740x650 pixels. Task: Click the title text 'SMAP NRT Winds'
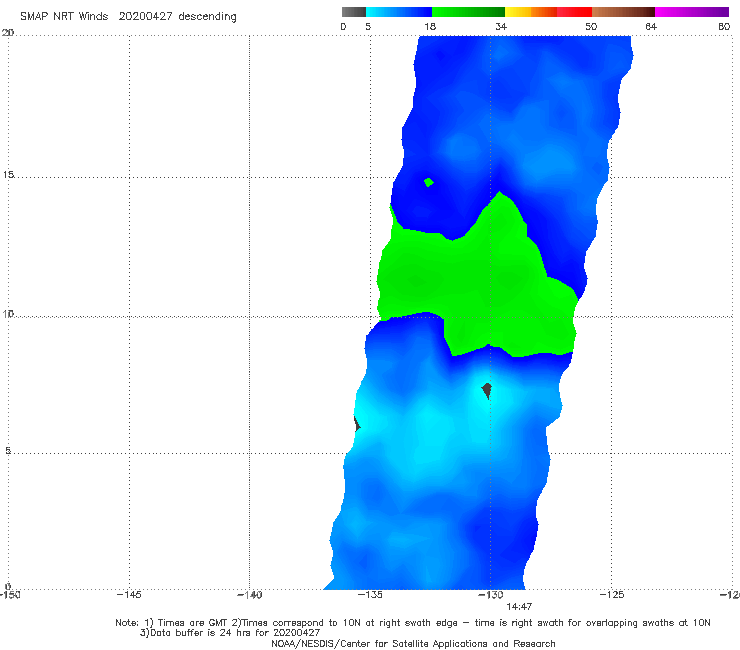[x=64, y=16]
